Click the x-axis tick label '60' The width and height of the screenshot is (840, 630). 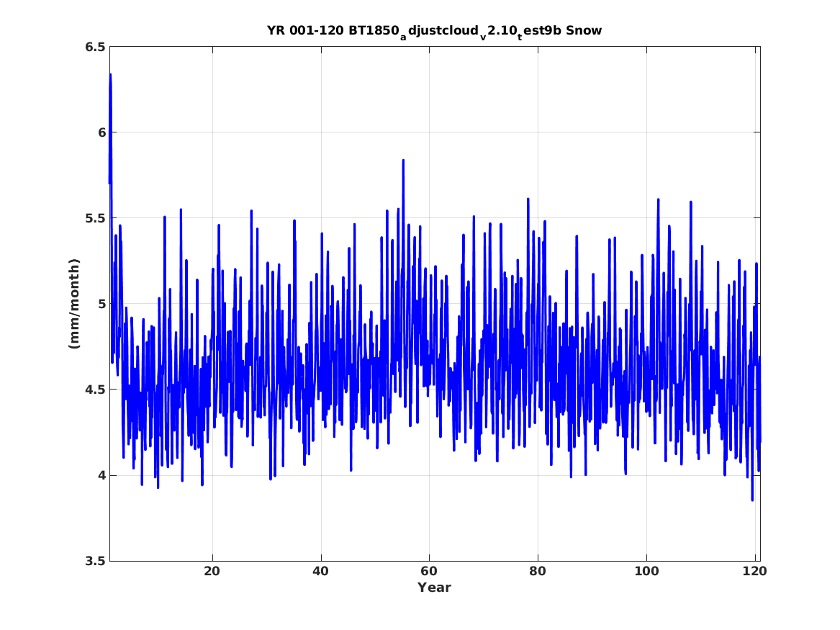tap(429, 572)
